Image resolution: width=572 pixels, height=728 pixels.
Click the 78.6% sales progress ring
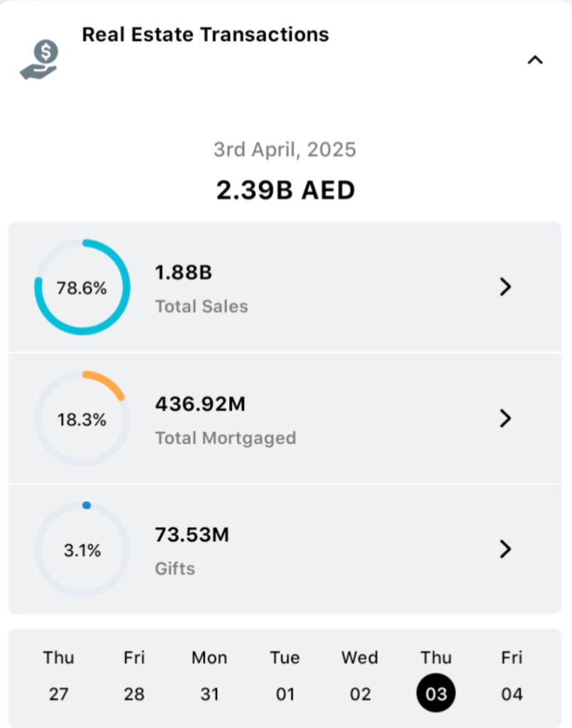point(82,287)
